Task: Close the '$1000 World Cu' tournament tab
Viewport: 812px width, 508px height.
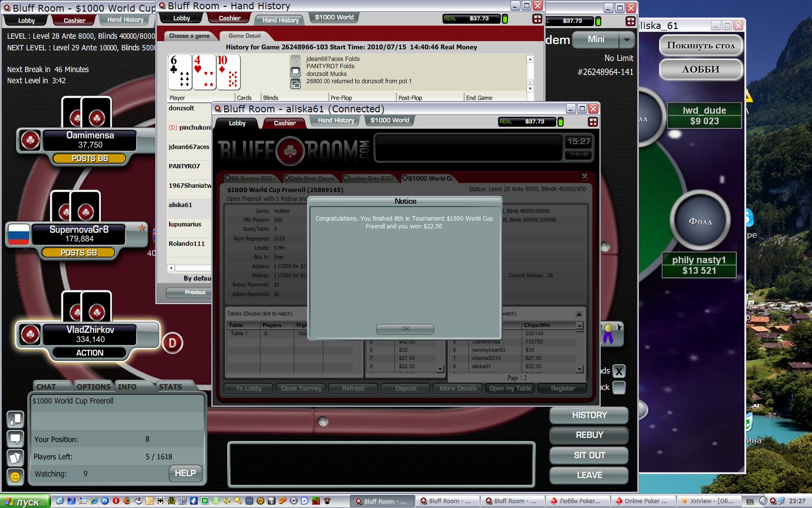Action: click(x=405, y=178)
